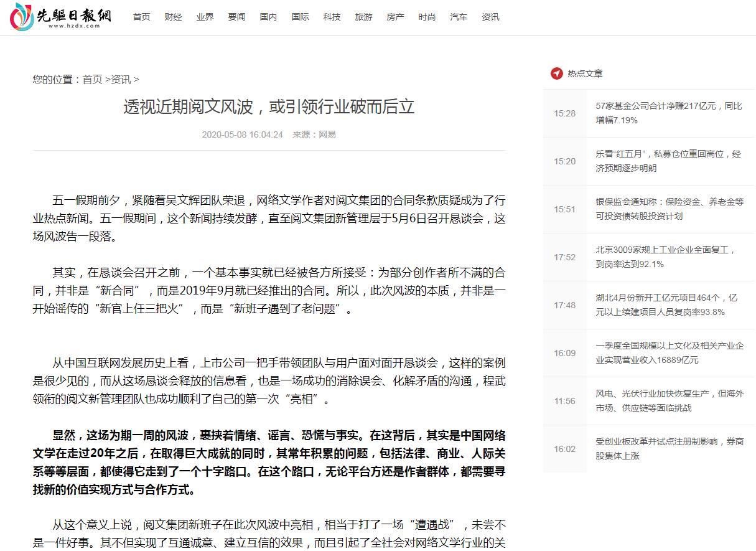Screen dimensions: 756x551
Task: Go to the 业界 section
Action: click(205, 17)
